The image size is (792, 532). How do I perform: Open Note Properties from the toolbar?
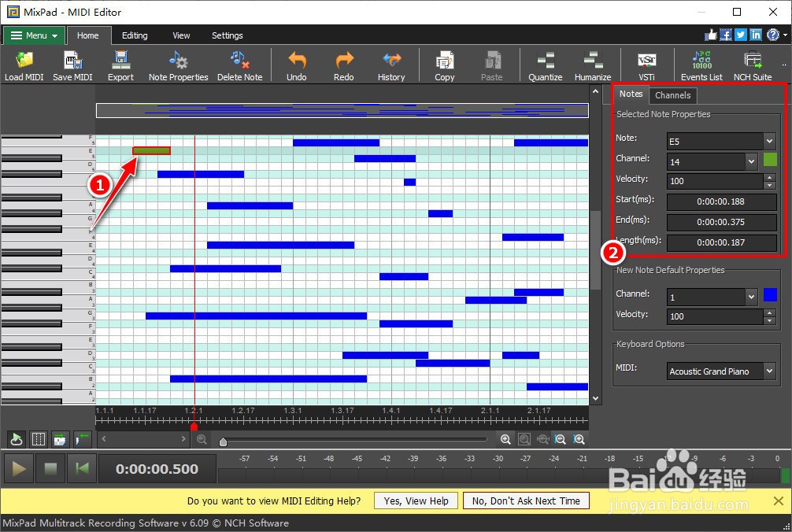[x=178, y=66]
